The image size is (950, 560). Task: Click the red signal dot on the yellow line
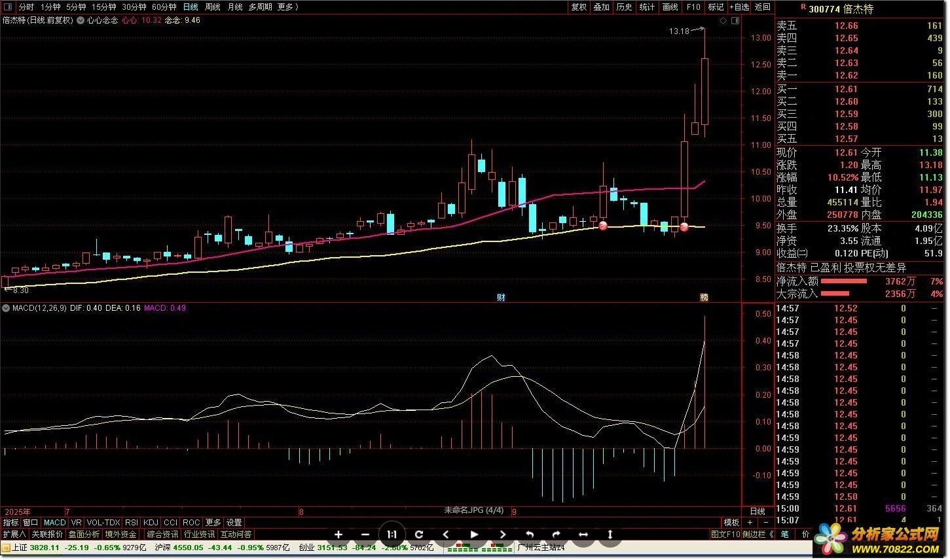click(603, 226)
